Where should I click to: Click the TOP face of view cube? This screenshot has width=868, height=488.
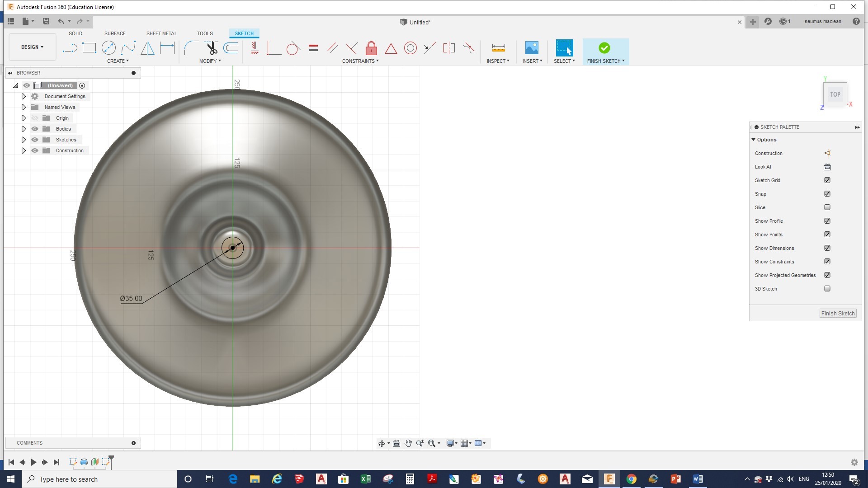(x=835, y=94)
